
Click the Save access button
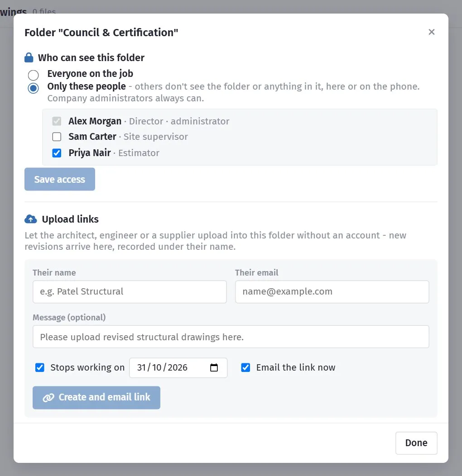coord(60,179)
